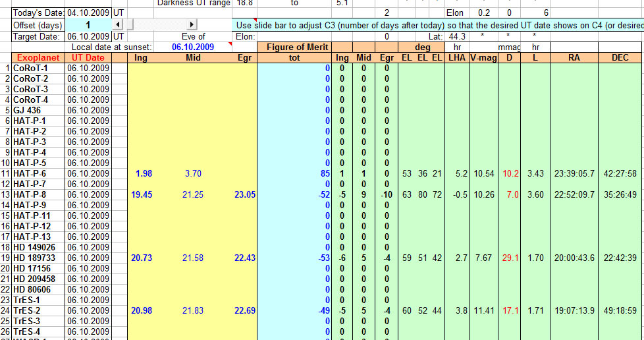The image size is (644, 340).
Task: Click the slide bar left arrow
Action: tap(118, 24)
